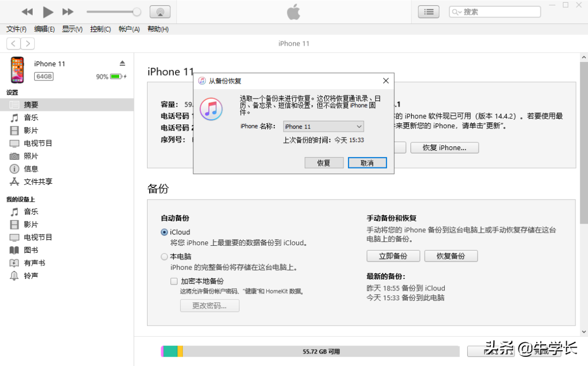The height and width of the screenshot is (366, 588).
Task: Click the storage bar showing 55.72 GB 可用
Action: point(310,351)
